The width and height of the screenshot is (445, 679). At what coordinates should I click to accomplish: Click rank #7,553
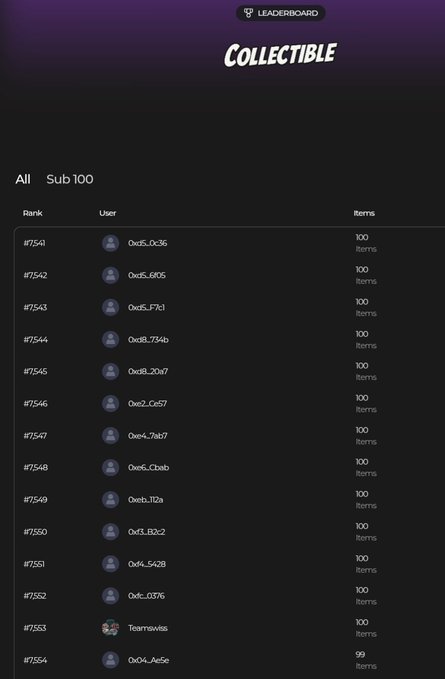click(x=35, y=627)
